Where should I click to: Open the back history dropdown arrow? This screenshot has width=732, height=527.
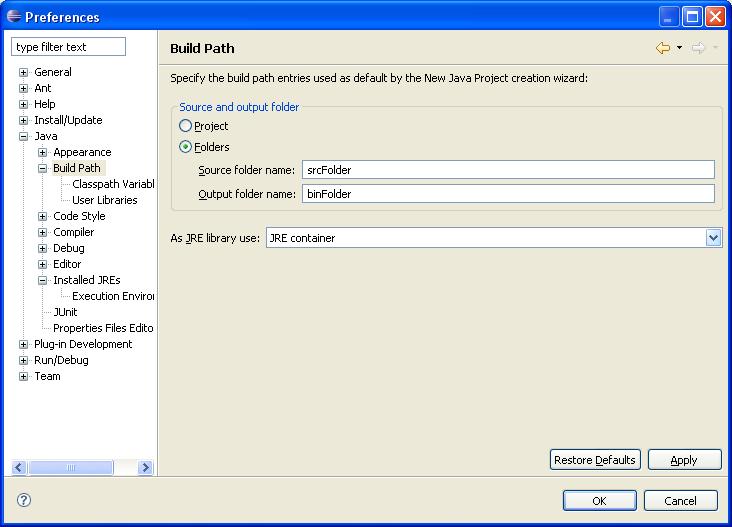point(679,48)
